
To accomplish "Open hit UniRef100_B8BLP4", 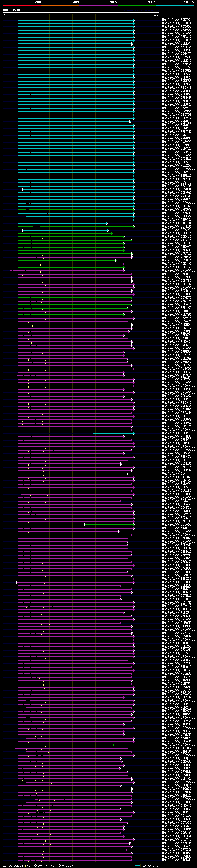I will 176,43.
